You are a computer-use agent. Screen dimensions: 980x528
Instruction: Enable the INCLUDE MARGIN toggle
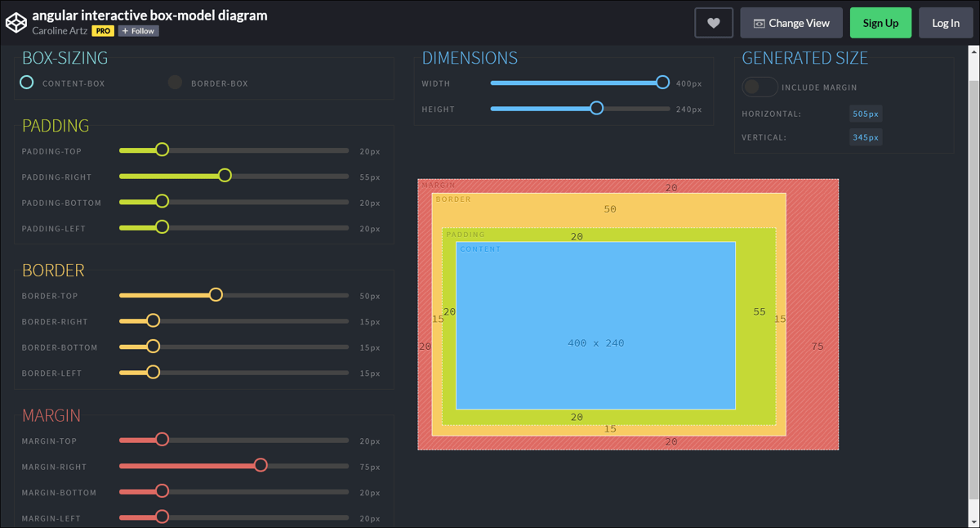coord(759,87)
